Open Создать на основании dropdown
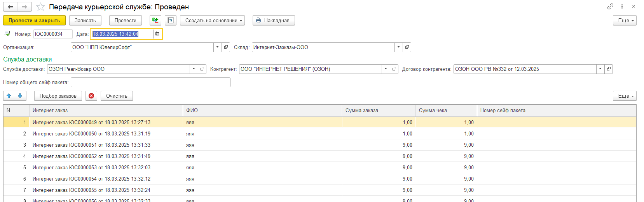The height and width of the screenshot is (202, 644). click(x=212, y=20)
